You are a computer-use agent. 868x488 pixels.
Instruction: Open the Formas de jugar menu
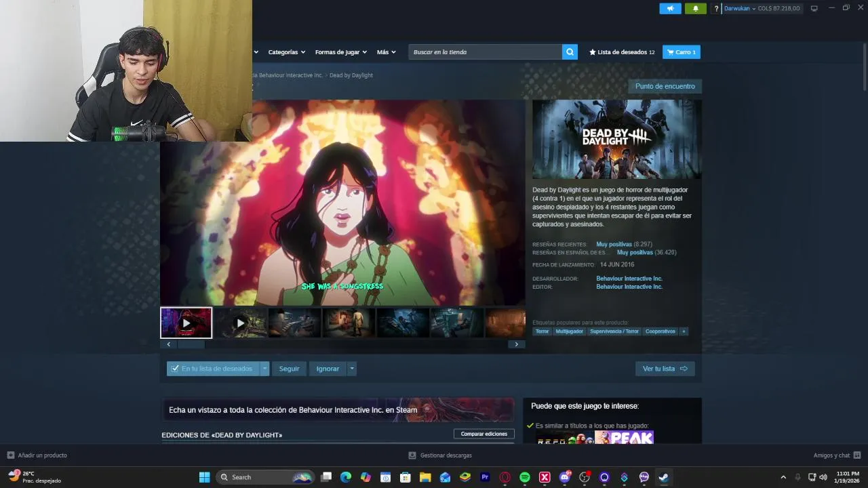coord(340,52)
